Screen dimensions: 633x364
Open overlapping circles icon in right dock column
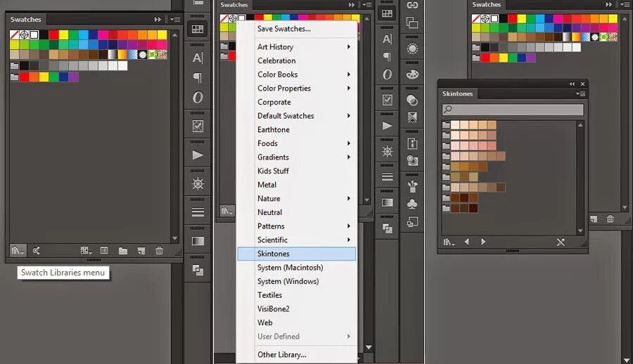(412, 100)
